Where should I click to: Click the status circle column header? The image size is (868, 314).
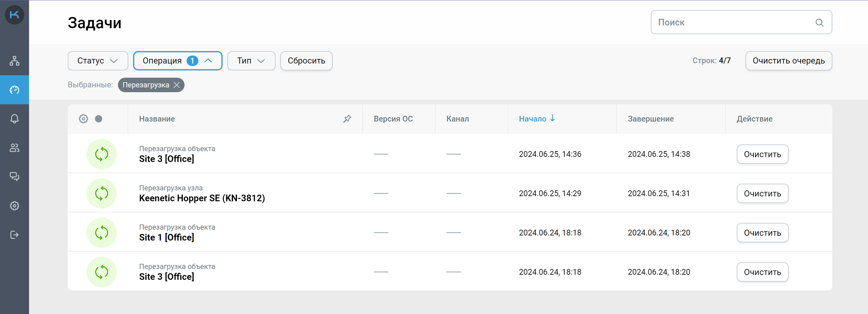click(99, 119)
